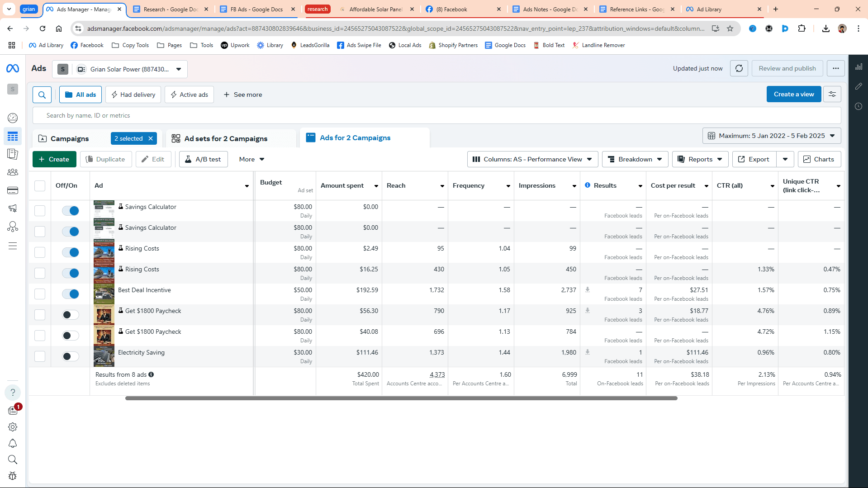Screen dimensions: 868x488
Task: Open Events Manager from the left sidebar
Action: point(13,227)
